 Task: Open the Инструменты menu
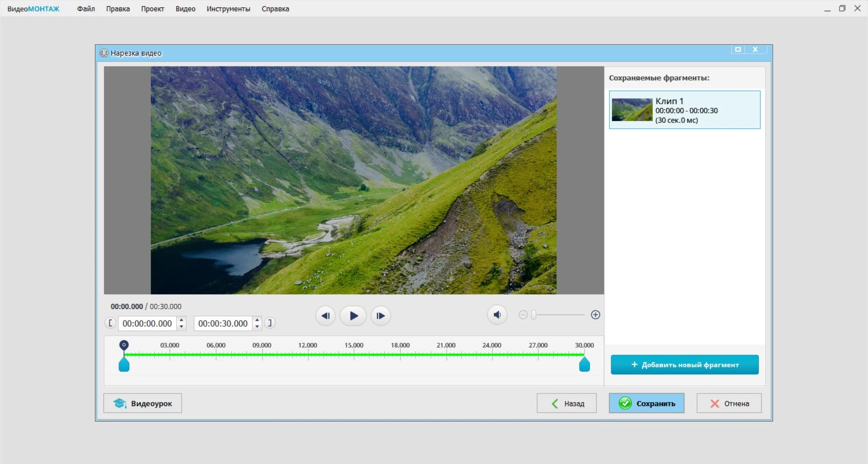click(228, 9)
